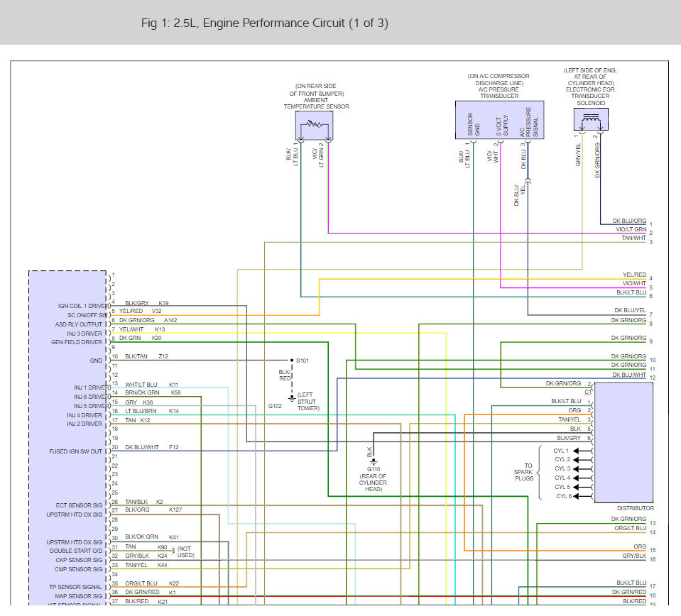Click the ECT SENSOR SIG label
Viewport: 681px width, 616px height.
(x=79, y=505)
